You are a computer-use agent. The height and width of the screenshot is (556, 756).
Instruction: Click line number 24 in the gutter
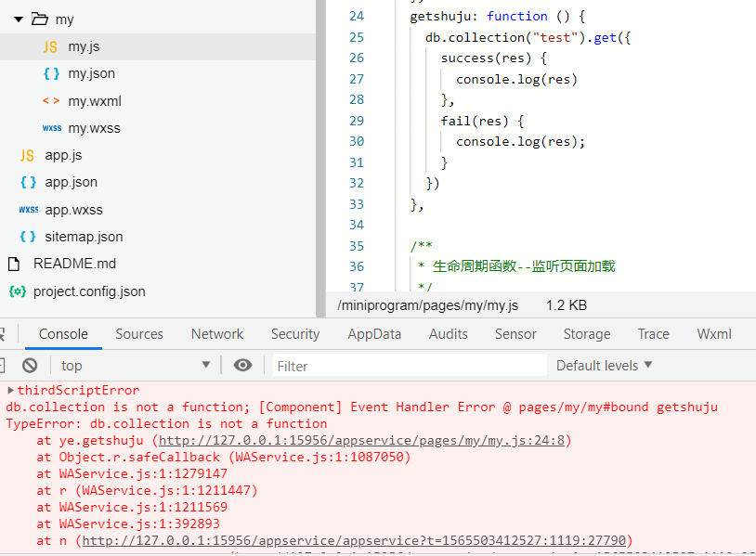click(357, 17)
